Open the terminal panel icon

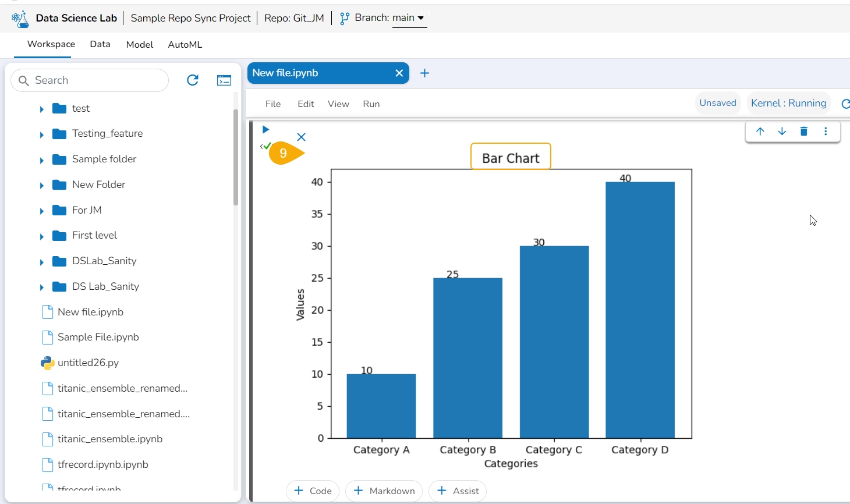coord(224,80)
